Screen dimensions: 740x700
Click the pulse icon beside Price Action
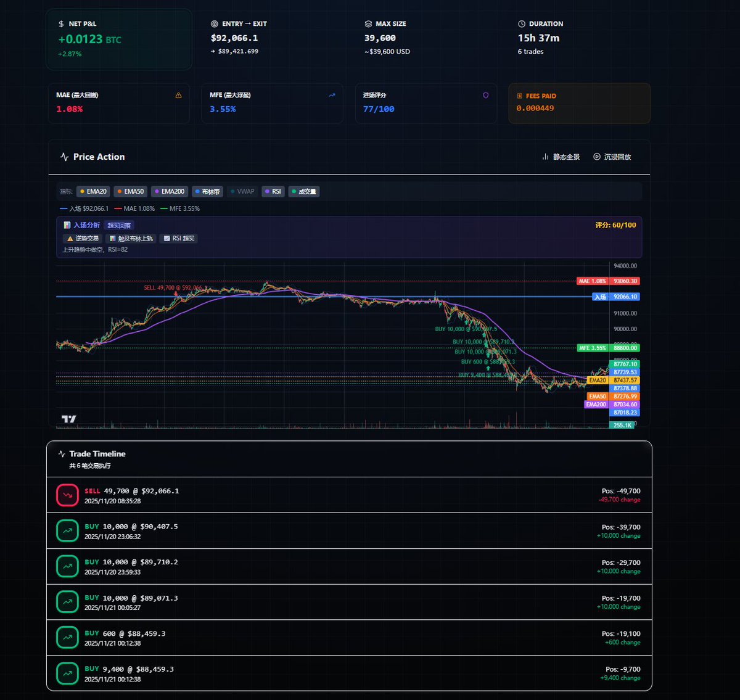[x=65, y=157]
